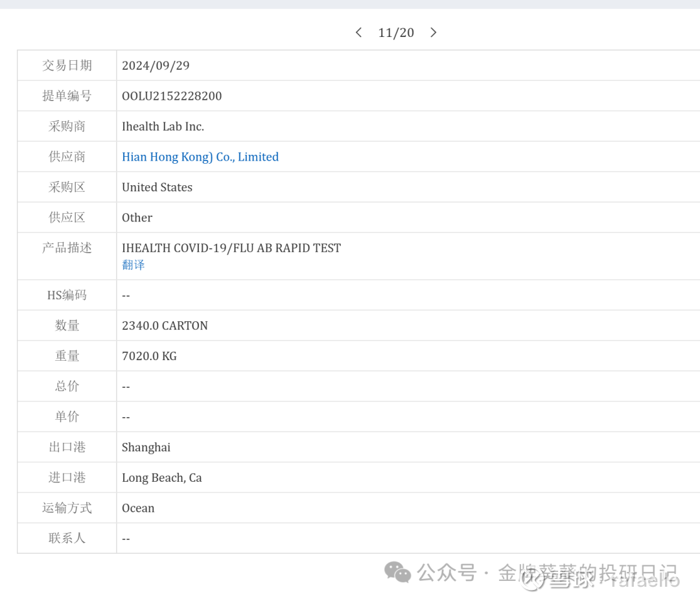Click the blue 翻译 translate link
This screenshot has width=700, height=601.
(x=133, y=265)
